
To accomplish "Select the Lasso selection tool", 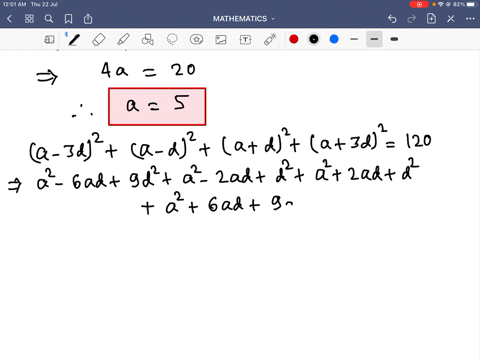I will 172,40.
